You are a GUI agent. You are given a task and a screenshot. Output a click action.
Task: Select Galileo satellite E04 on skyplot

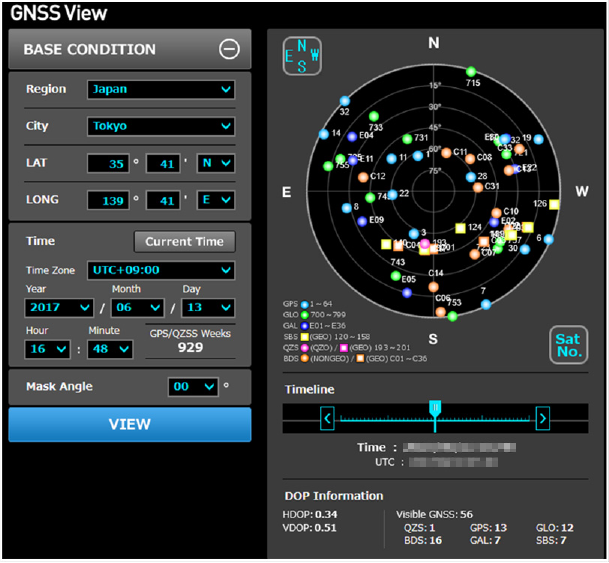[352, 136]
